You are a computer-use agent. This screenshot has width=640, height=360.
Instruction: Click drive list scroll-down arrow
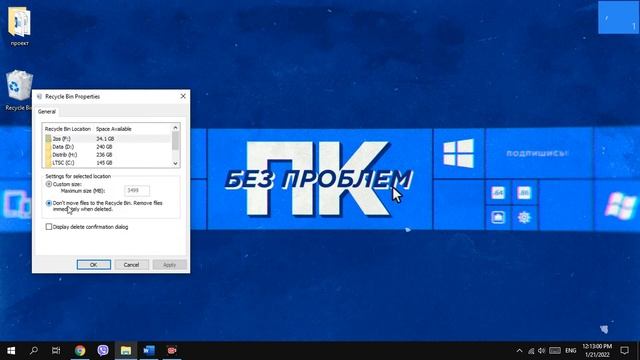tap(176, 163)
